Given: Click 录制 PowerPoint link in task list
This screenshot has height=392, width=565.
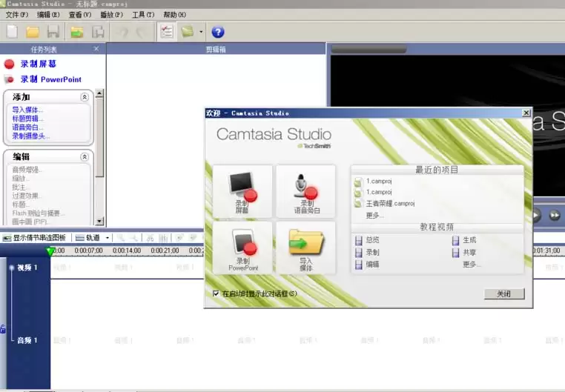Looking at the screenshot, I should (x=51, y=79).
